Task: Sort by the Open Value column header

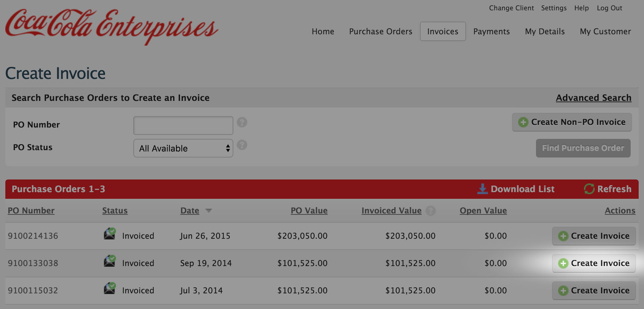Action: [483, 210]
